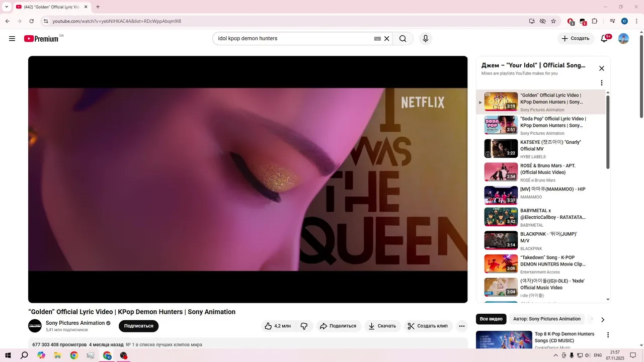644x362 pixels.
Task: Play MAMAMOO HIP from playlist
Action: point(541,196)
